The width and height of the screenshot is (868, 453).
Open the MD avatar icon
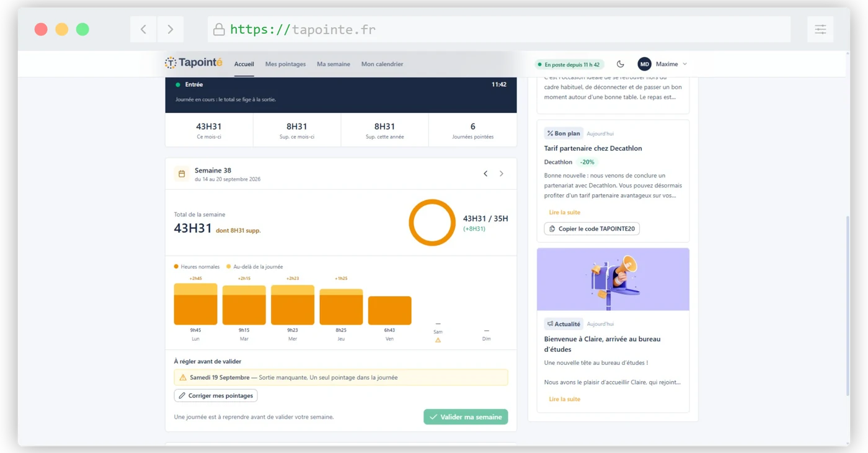pyautogui.click(x=644, y=64)
